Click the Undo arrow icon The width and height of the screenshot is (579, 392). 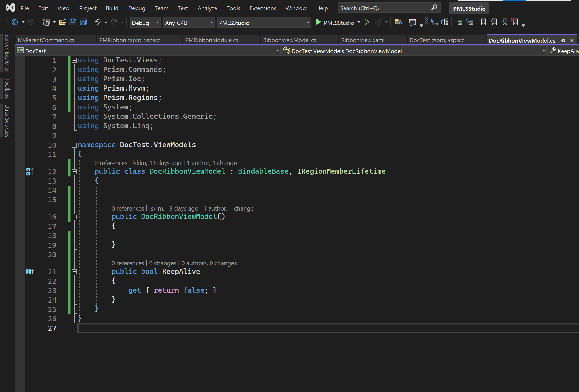click(x=97, y=22)
